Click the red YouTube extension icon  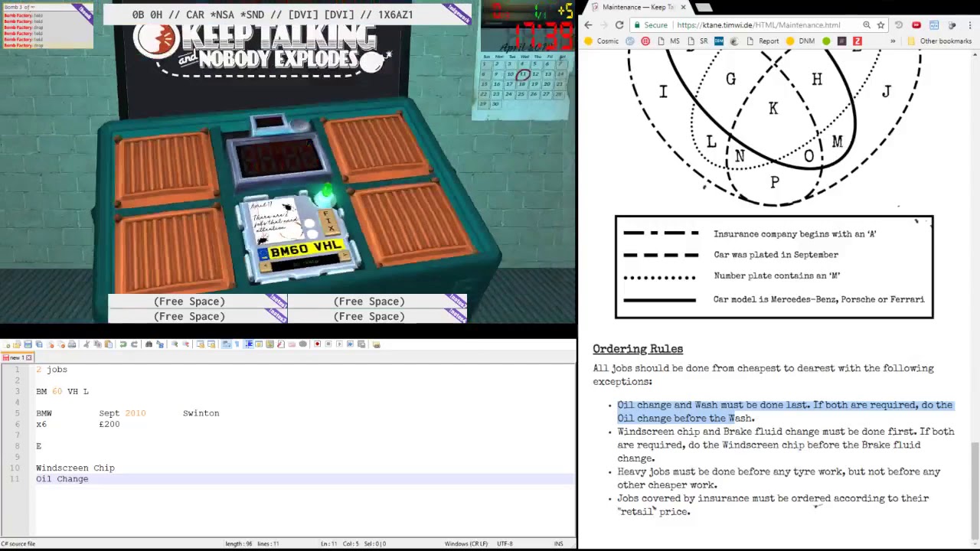[x=916, y=25]
